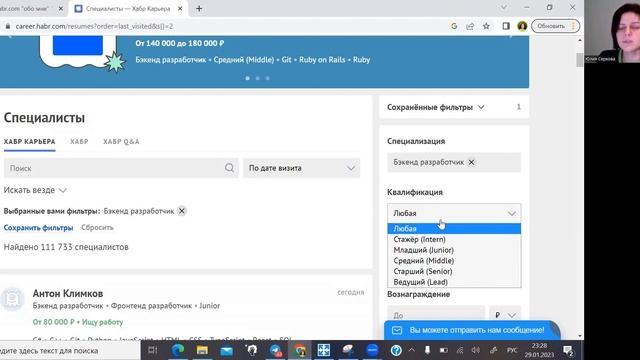The height and width of the screenshot is (360, 640).
Task: Switch to the ХАБР tab
Action: [x=79, y=142]
